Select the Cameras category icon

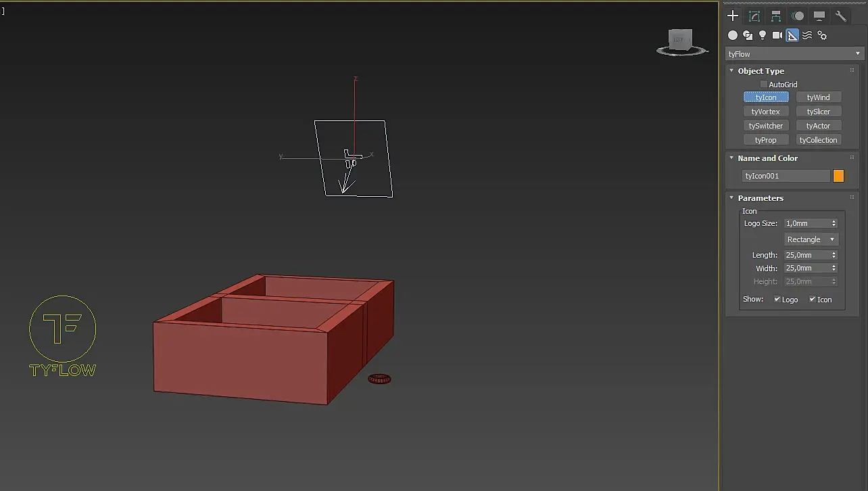777,35
